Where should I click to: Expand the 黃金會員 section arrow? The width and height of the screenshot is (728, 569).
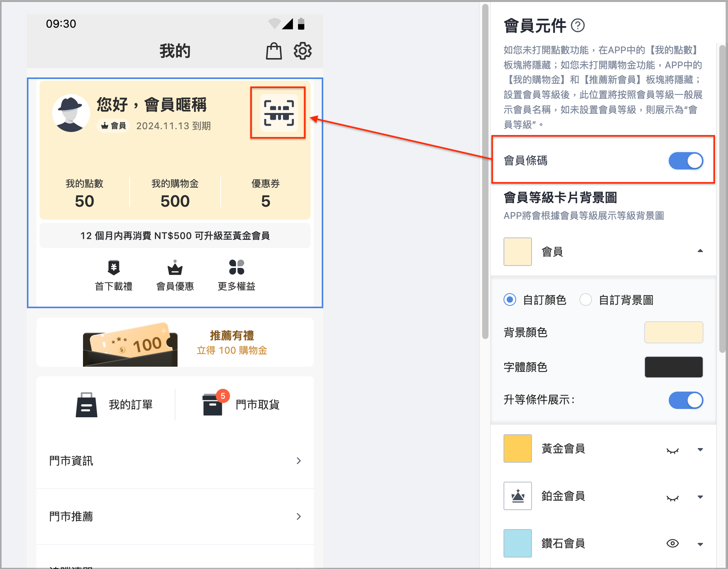pos(700,450)
